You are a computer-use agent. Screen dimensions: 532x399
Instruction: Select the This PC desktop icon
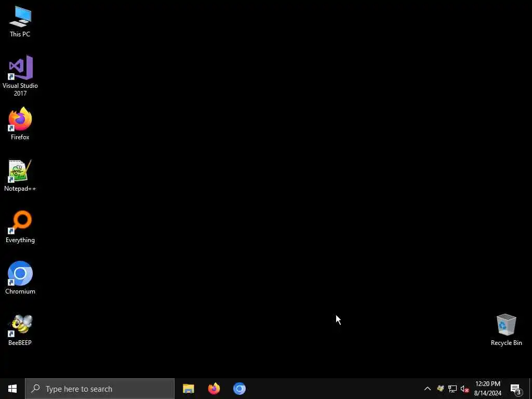coord(20,21)
